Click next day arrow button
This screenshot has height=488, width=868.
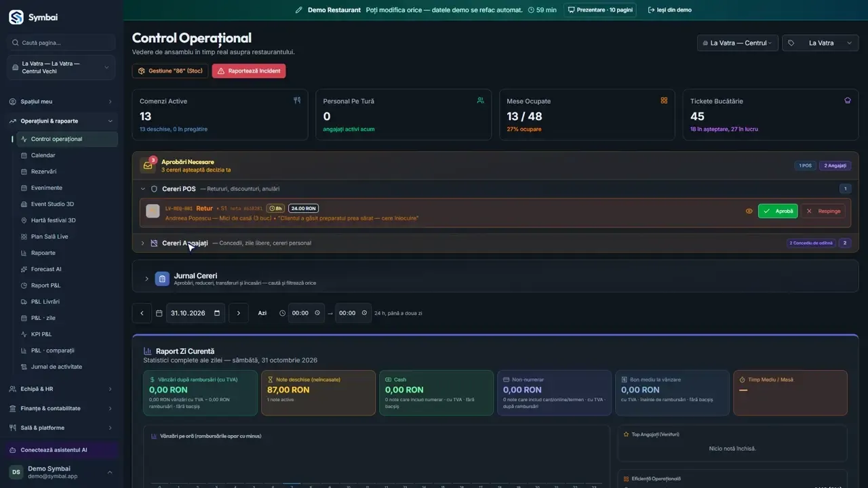(x=238, y=313)
